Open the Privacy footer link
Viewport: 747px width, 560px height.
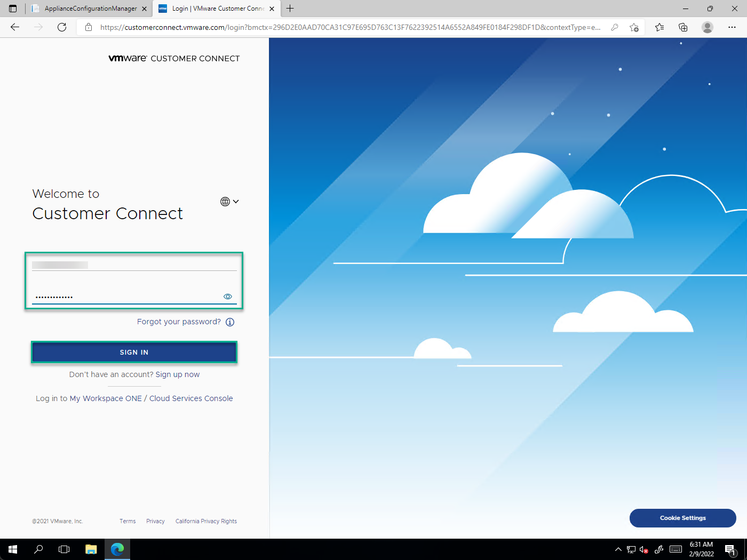click(155, 521)
